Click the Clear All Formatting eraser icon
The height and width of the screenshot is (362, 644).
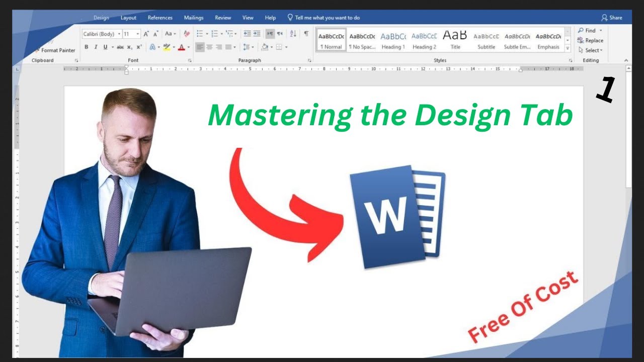pyautogui.click(x=187, y=34)
